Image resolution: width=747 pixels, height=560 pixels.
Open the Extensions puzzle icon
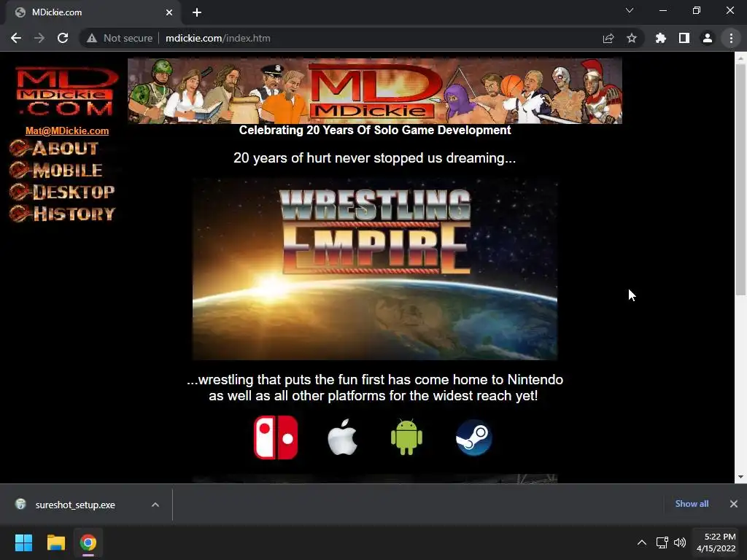point(661,38)
